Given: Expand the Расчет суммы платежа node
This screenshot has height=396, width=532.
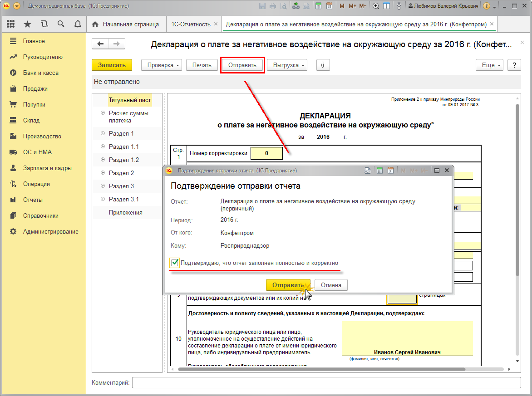Looking at the screenshot, I should [x=103, y=113].
